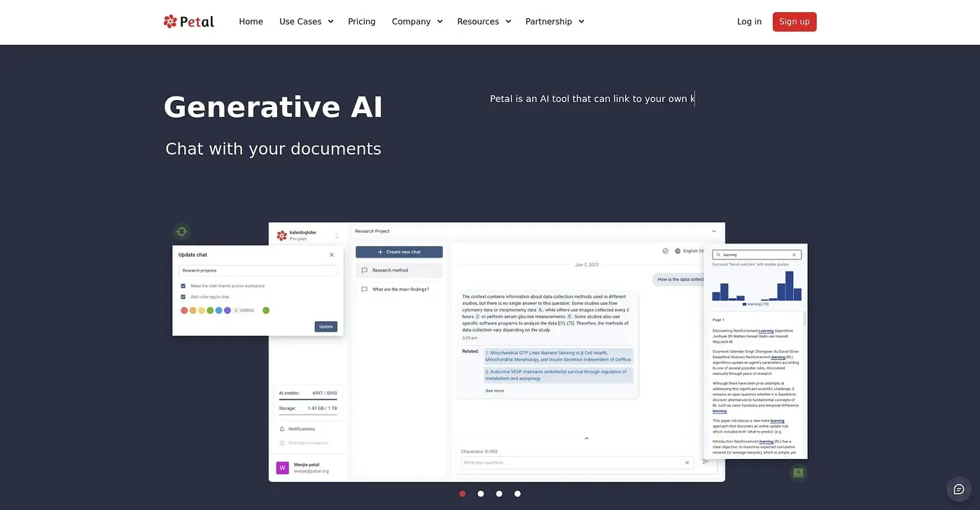Click the send arrow icon
The width and height of the screenshot is (980, 510).
(706, 461)
